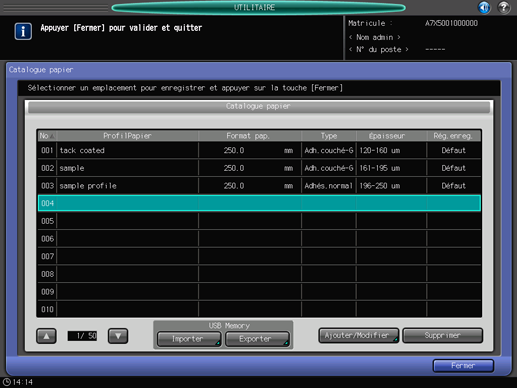Screen dimensions: 517x388
Task: Click the blue information icon
Action: 23,31
